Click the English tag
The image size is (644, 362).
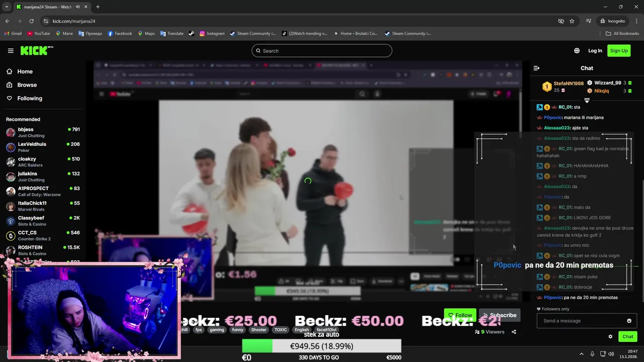302,330
